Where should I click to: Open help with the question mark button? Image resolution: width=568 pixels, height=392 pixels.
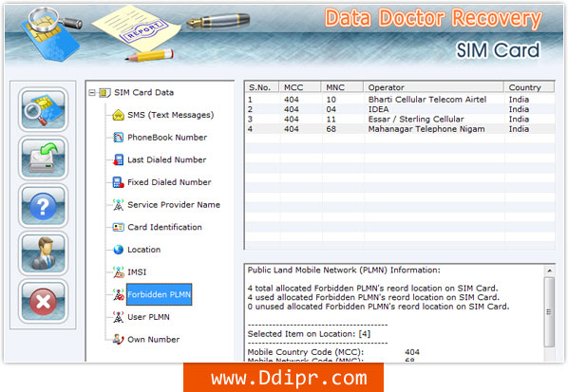tap(43, 206)
